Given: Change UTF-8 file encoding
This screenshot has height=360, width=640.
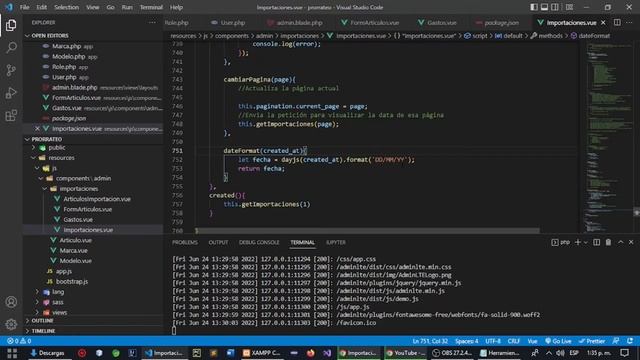Looking at the screenshot, I should [493, 341].
